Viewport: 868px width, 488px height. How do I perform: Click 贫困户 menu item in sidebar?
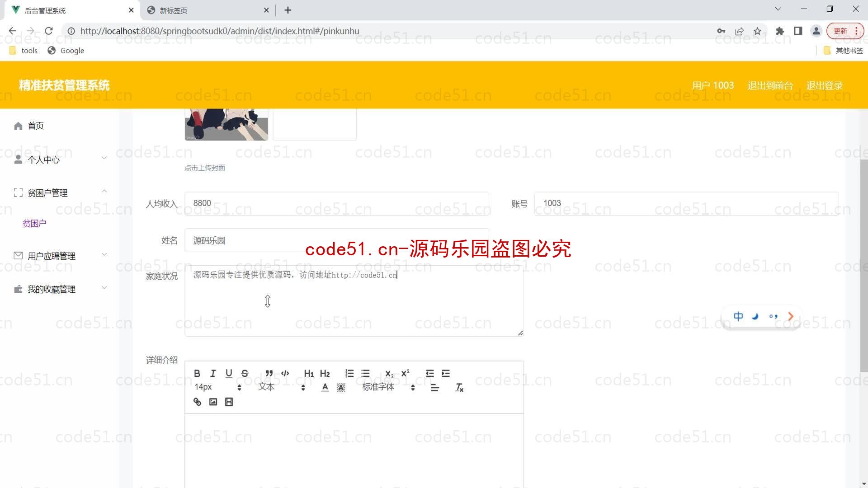coord(34,223)
